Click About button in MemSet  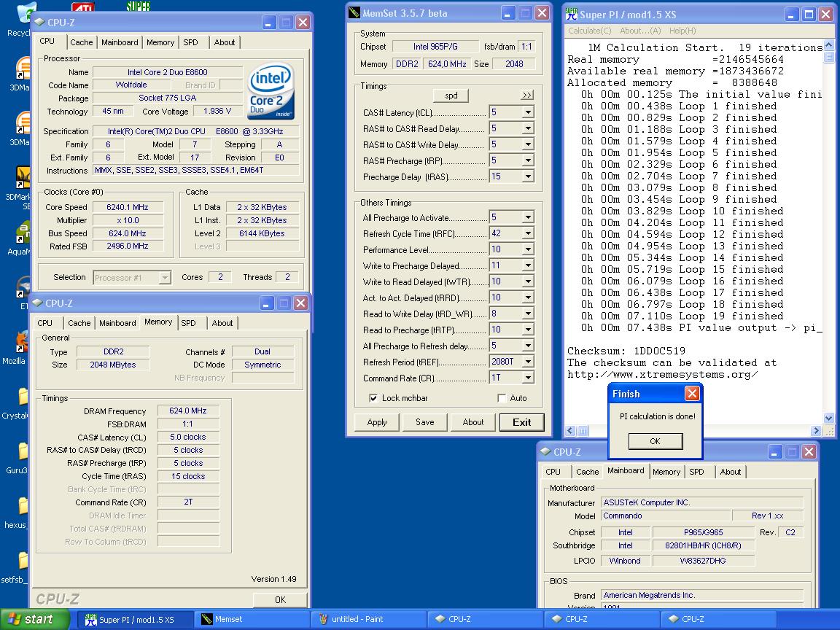pyautogui.click(x=473, y=422)
